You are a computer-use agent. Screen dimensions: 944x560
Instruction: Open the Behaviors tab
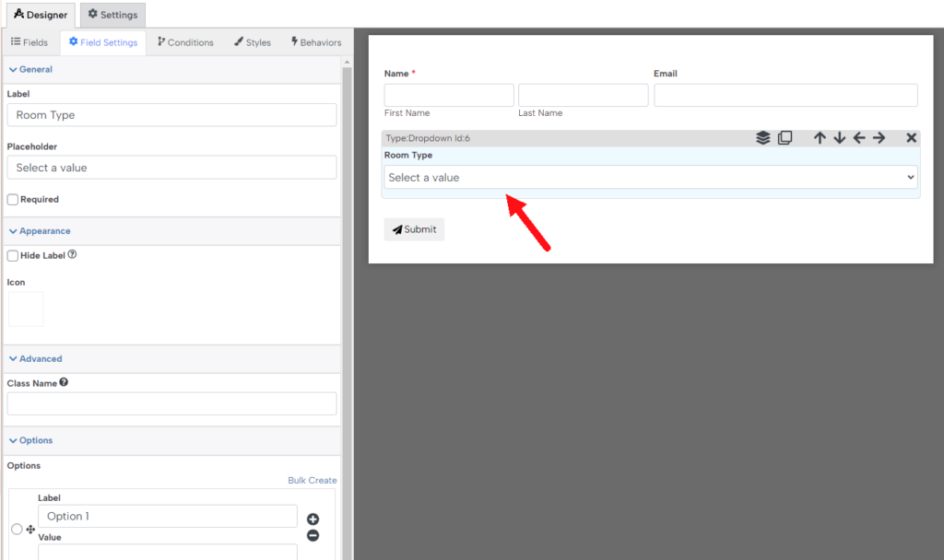click(x=316, y=42)
